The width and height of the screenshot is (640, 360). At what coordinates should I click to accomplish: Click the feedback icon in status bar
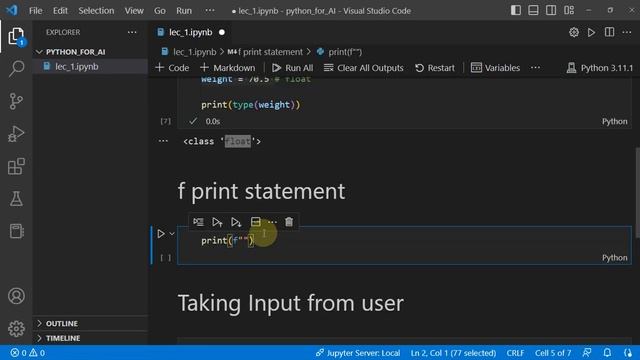tap(587, 353)
